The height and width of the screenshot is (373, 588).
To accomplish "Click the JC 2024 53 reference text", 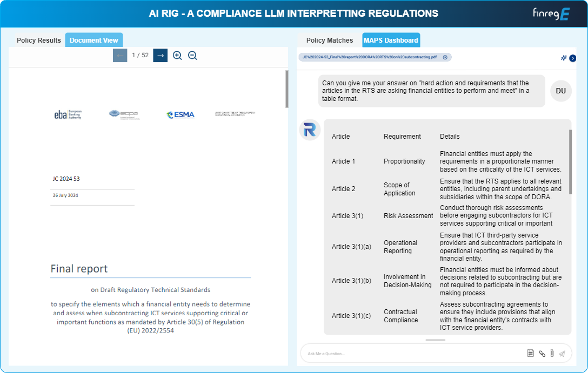I will (x=66, y=179).
